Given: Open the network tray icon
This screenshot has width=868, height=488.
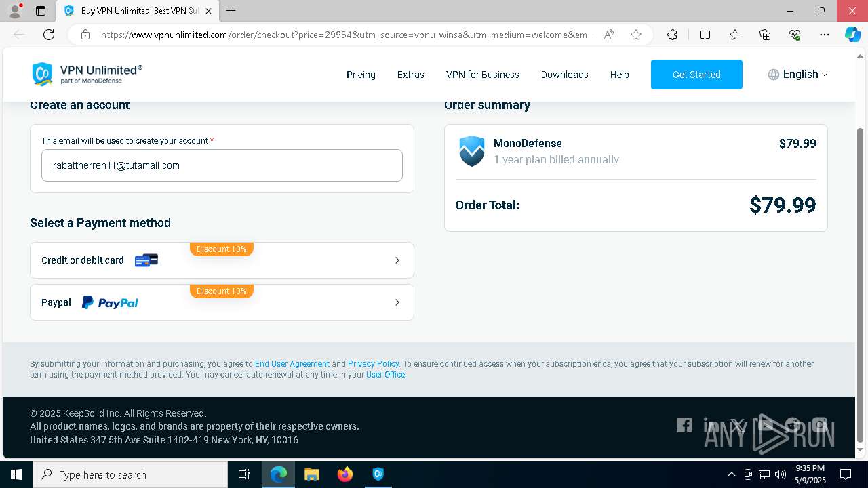Looking at the screenshot, I should tap(764, 474).
